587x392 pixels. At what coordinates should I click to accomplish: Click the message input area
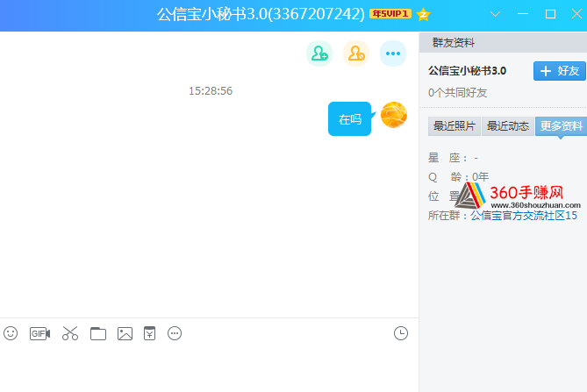pos(209,368)
